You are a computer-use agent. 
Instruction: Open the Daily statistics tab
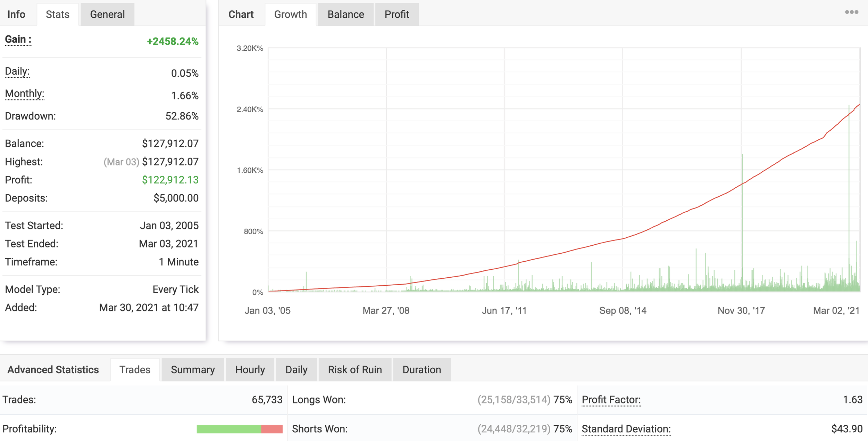tap(296, 369)
